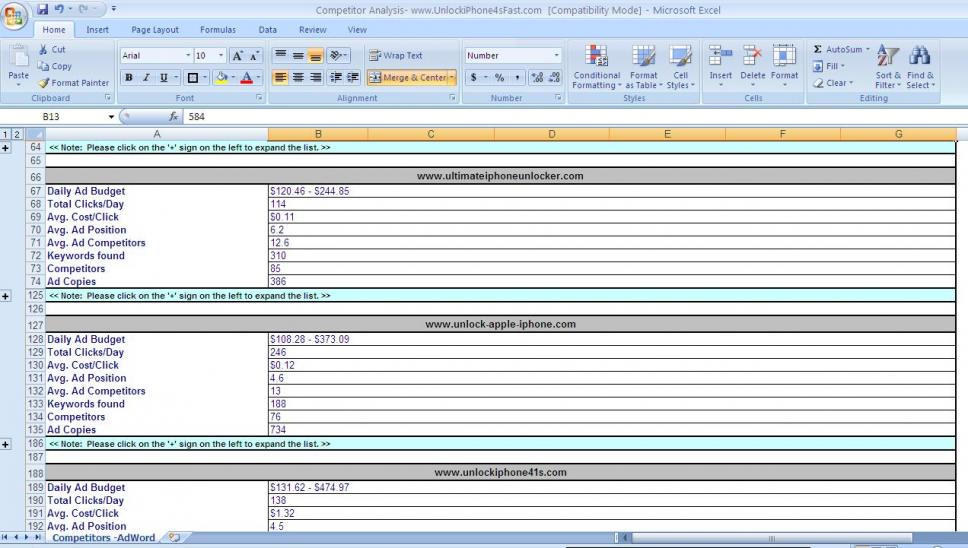Open the Font dialog launcher

259,98
